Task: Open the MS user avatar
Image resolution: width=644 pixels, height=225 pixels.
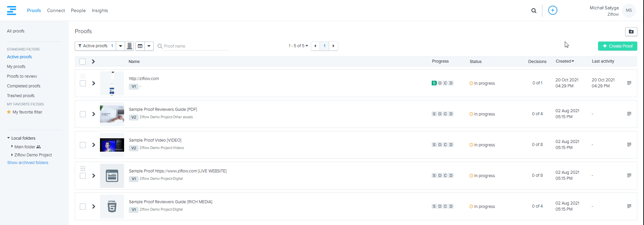Action: (x=629, y=10)
